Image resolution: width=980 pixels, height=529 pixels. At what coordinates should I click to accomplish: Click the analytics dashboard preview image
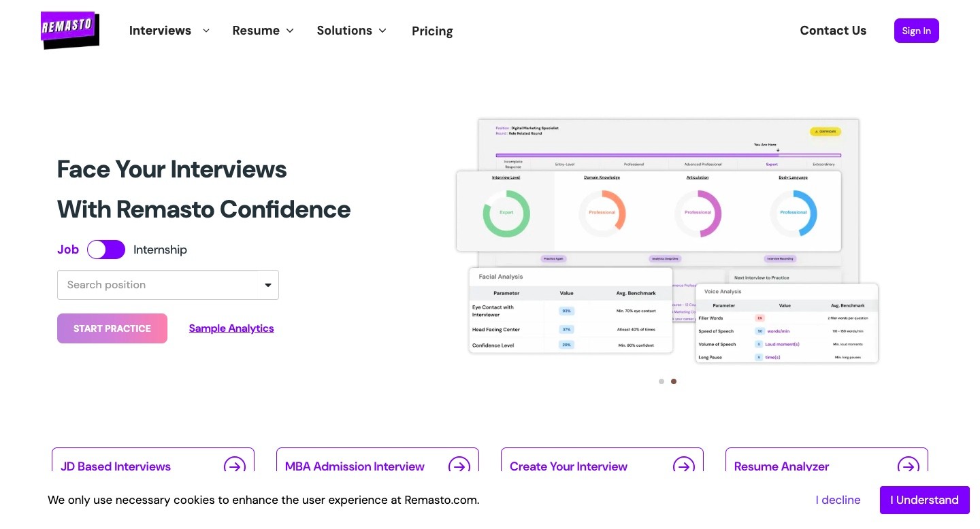pyautogui.click(x=667, y=241)
